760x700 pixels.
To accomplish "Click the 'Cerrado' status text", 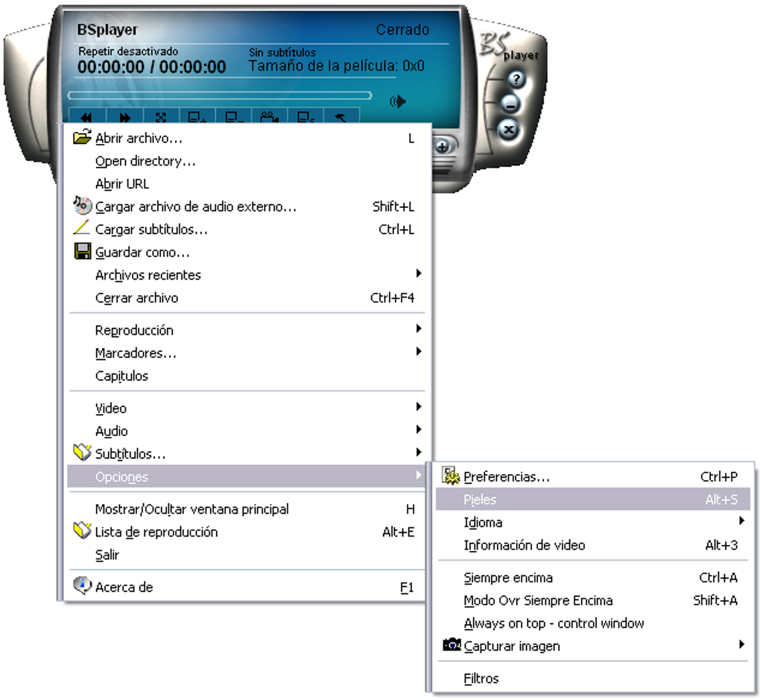I will pyautogui.click(x=403, y=30).
